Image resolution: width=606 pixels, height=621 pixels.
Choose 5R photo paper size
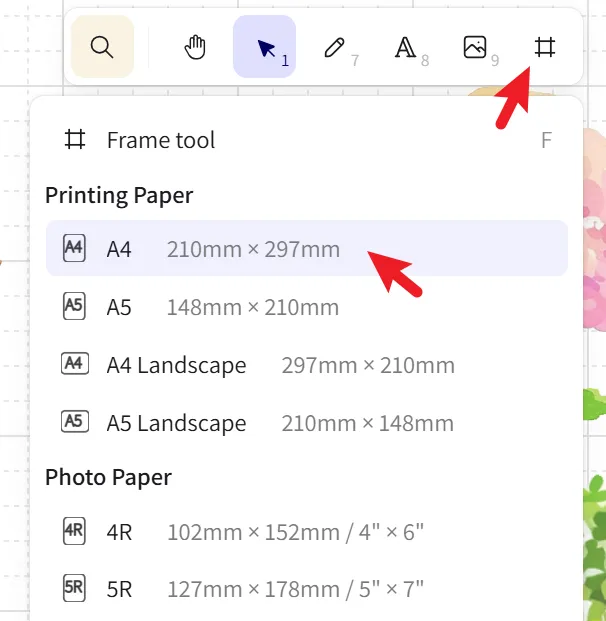click(307, 589)
